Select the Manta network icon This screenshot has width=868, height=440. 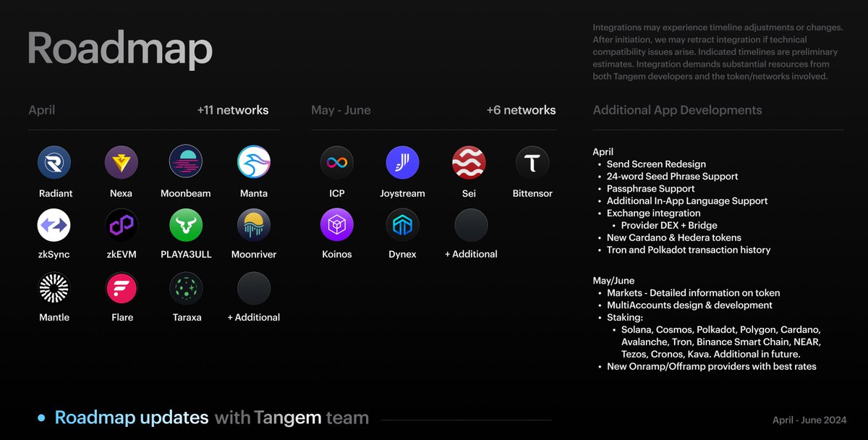254,162
